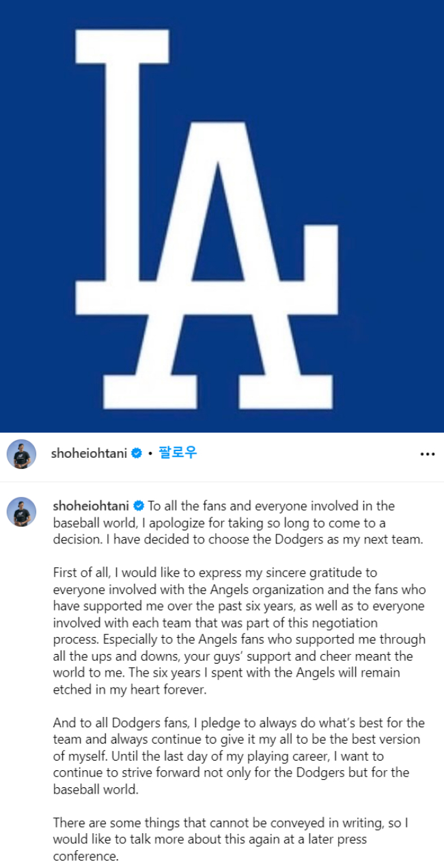Click the paragraph starting "And to all Dodgers fans"
Viewport: 444px width, 868px height.
click(239, 756)
